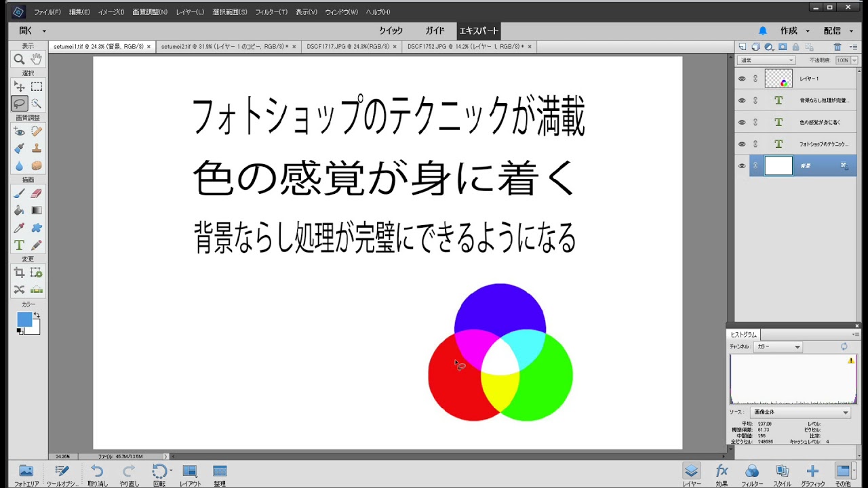Select the Red Eye Removal tool

(20, 131)
